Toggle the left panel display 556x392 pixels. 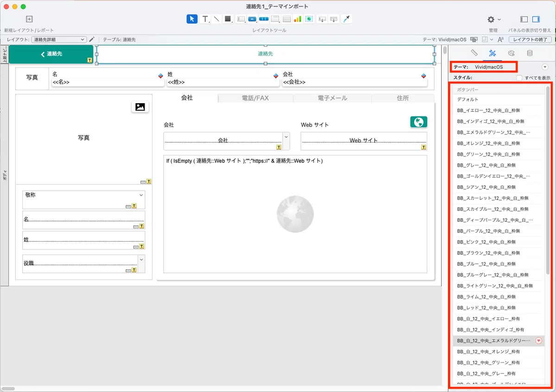click(524, 19)
